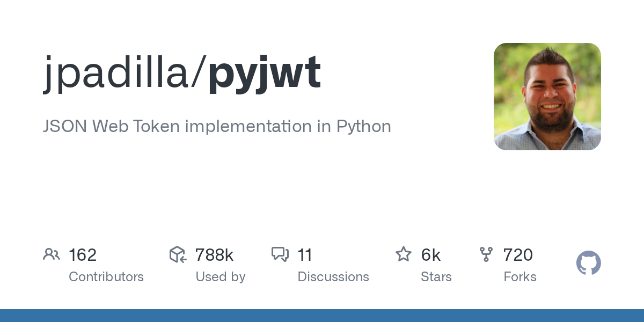
Task: Click the 11 discussions count
Action: pos(305,255)
